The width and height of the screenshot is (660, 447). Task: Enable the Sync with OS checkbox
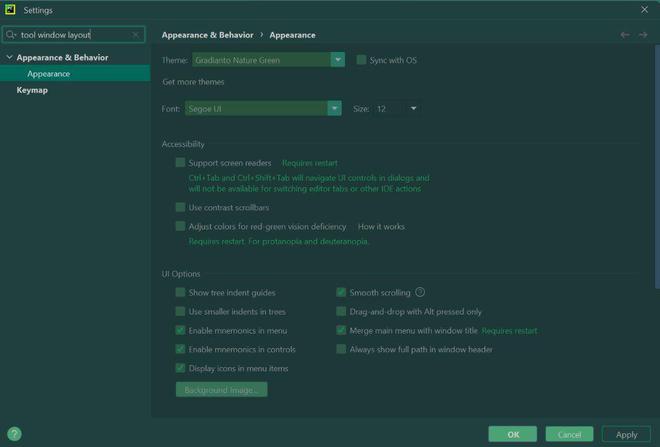(x=361, y=60)
